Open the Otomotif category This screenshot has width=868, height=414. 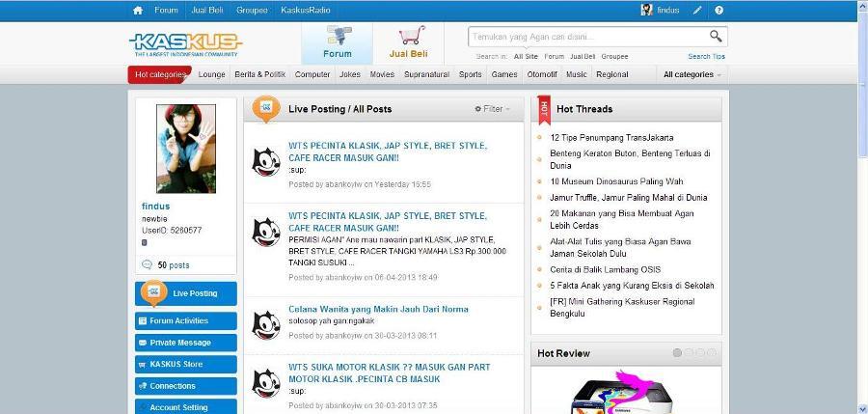(542, 74)
